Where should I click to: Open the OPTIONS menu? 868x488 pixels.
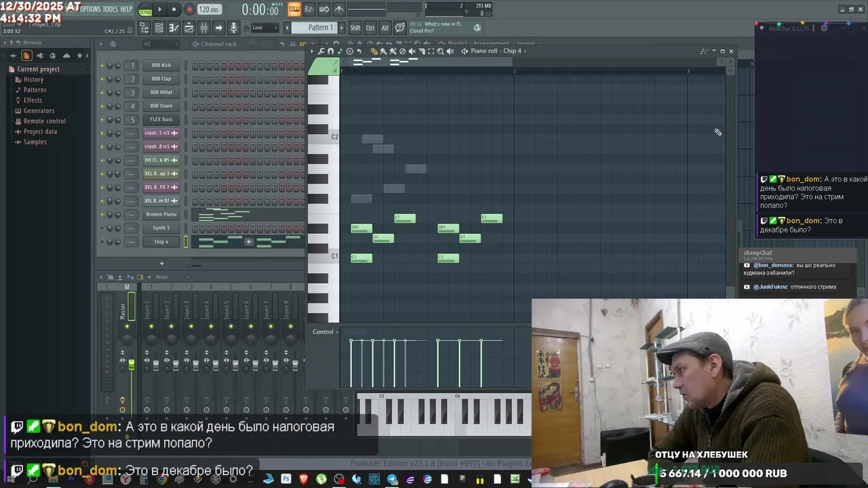click(90, 9)
